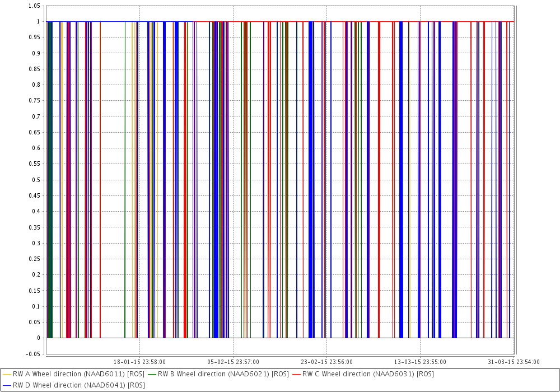Click the 0.5 y-axis label
560x392 pixels.
point(36,180)
